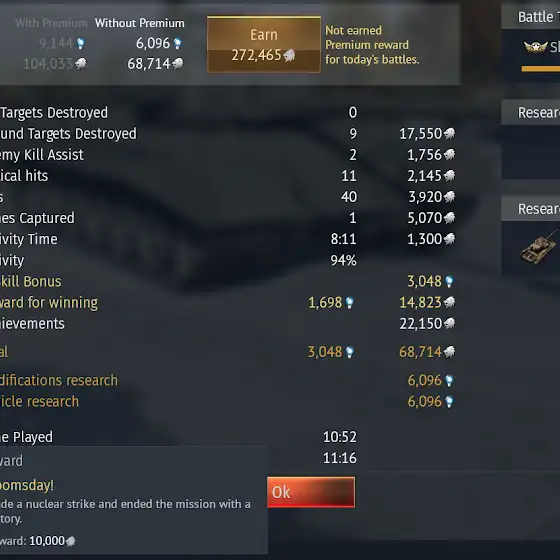Click the red Ok button
Viewport: 560px width, 560px height.
tap(311, 492)
